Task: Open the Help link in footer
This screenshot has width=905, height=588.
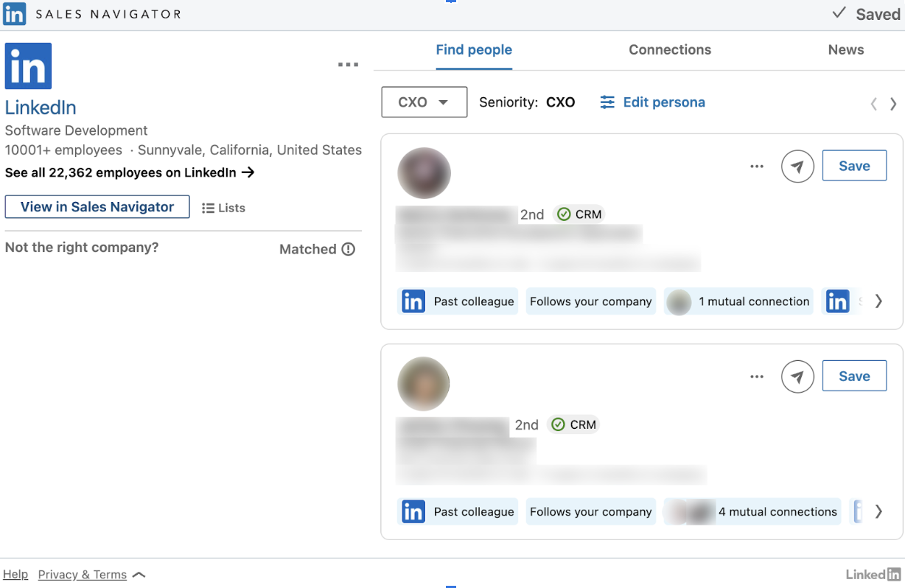Action: pyautogui.click(x=15, y=575)
